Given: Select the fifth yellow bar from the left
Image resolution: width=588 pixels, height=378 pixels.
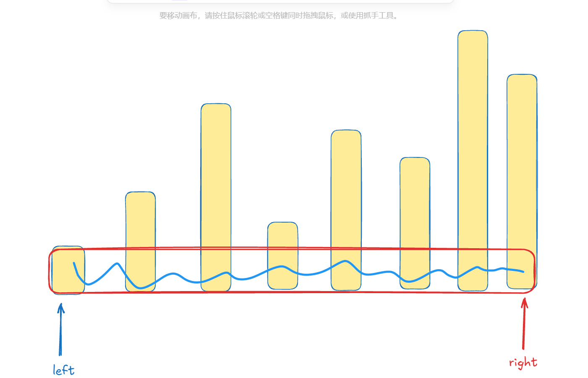Looking at the screenshot, I should coord(346,210).
